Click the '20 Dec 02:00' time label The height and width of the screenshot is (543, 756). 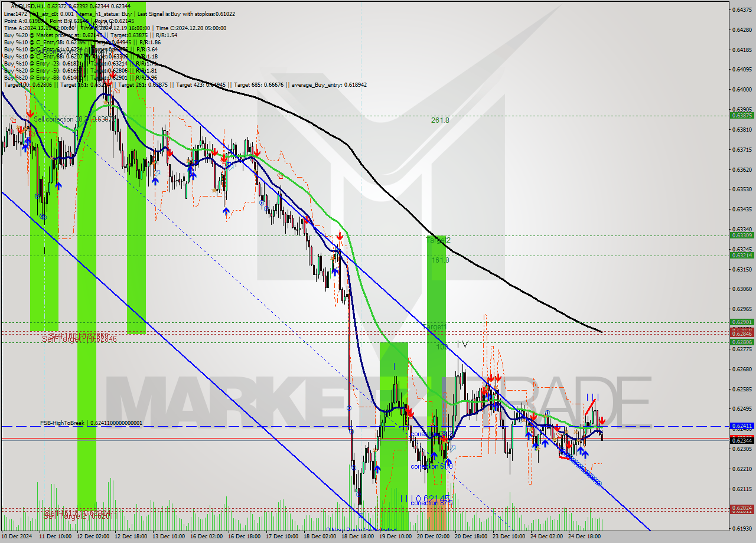433,537
